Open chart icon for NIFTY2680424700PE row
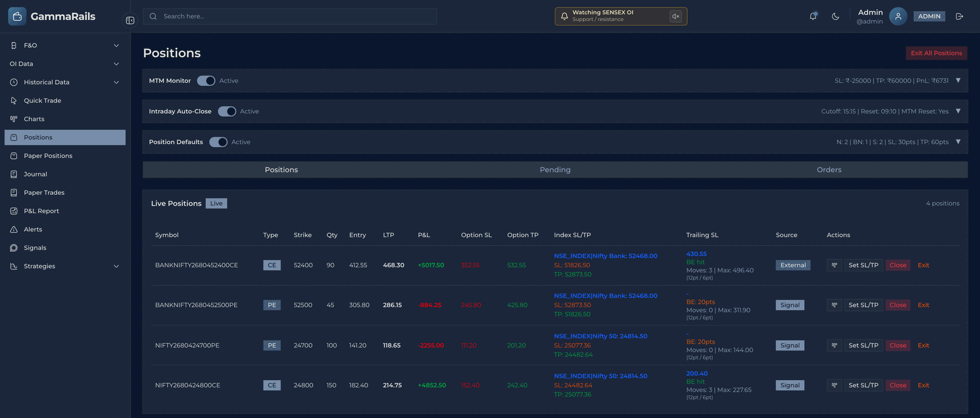980x418 pixels. click(834, 346)
